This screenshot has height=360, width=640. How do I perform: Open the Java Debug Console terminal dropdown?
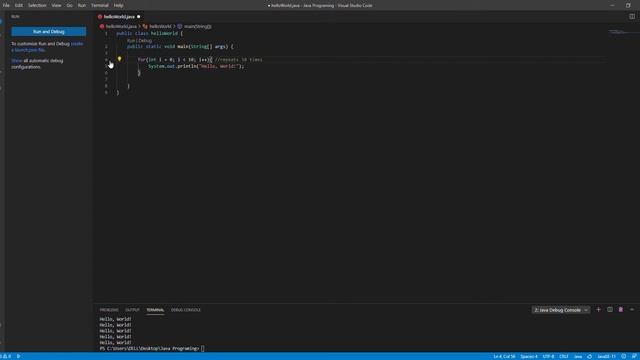click(x=560, y=310)
